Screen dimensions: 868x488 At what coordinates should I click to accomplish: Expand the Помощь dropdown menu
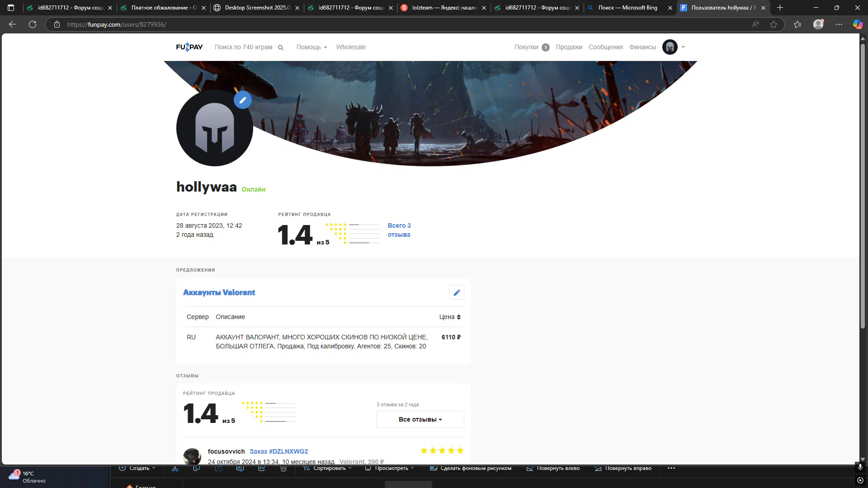tap(311, 47)
